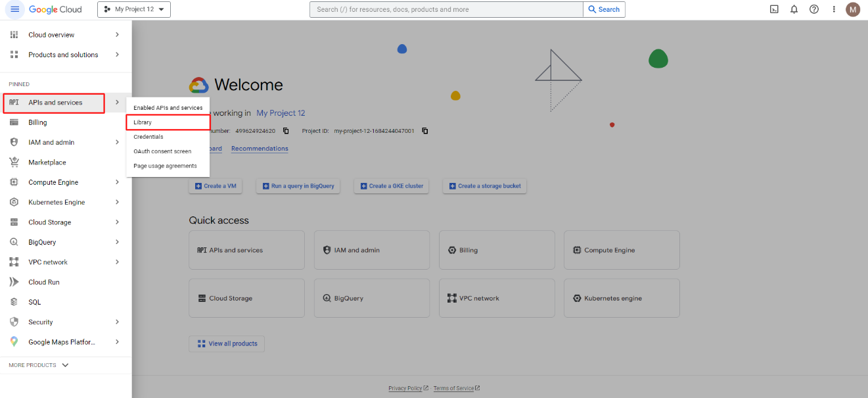Click the Products and solutions grid icon
The width and height of the screenshot is (868, 398).
pyautogui.click(x=14, y=55)
